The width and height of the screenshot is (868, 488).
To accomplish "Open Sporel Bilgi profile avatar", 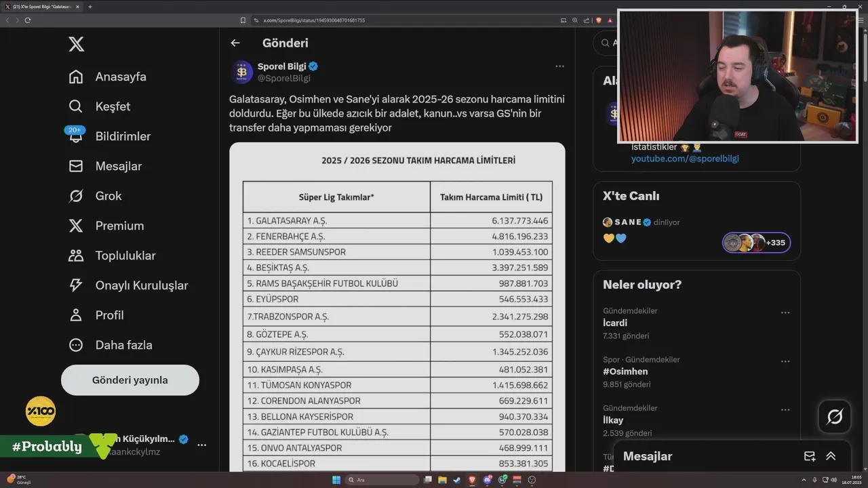I will click(x=242, y=72).
